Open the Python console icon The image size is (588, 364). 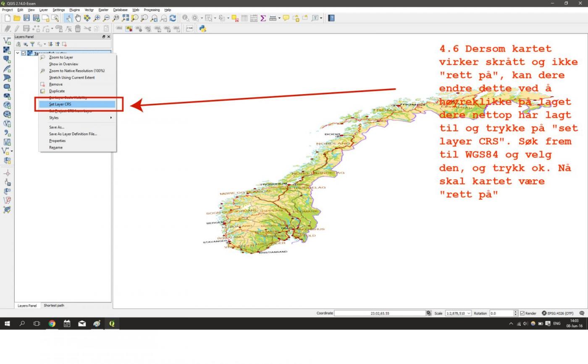pyautogui.click(x=202, y=29)
